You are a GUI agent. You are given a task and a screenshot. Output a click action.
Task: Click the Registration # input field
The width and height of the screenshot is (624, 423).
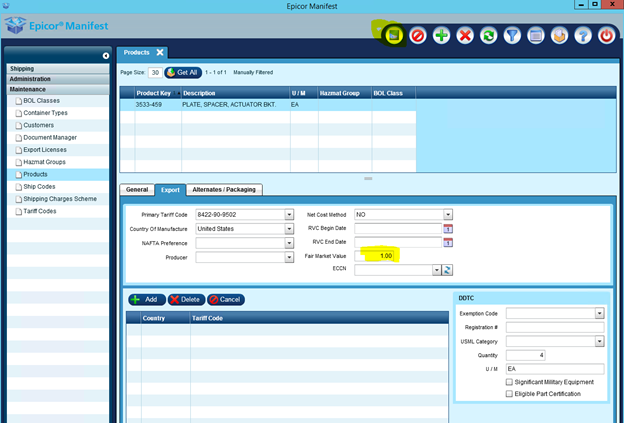coord(555,327)
